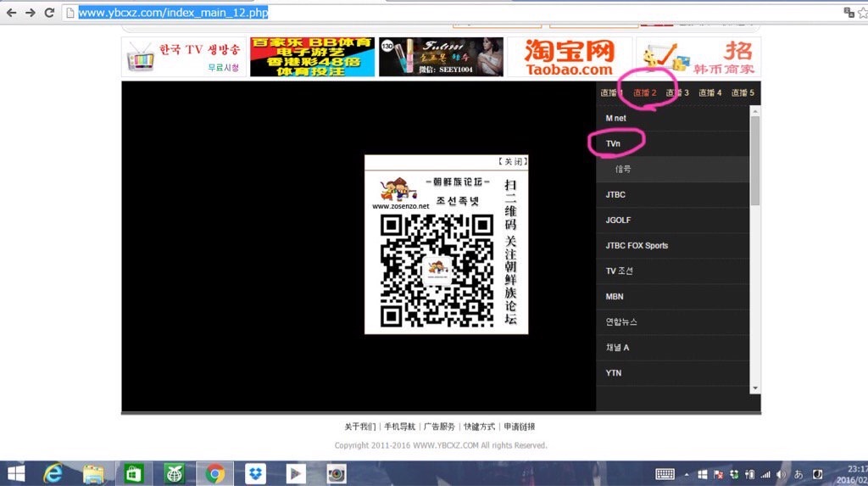Launch Internet Explorer from the taskbar
Viewport: 868px width, 486px height.
pos(53,474)
